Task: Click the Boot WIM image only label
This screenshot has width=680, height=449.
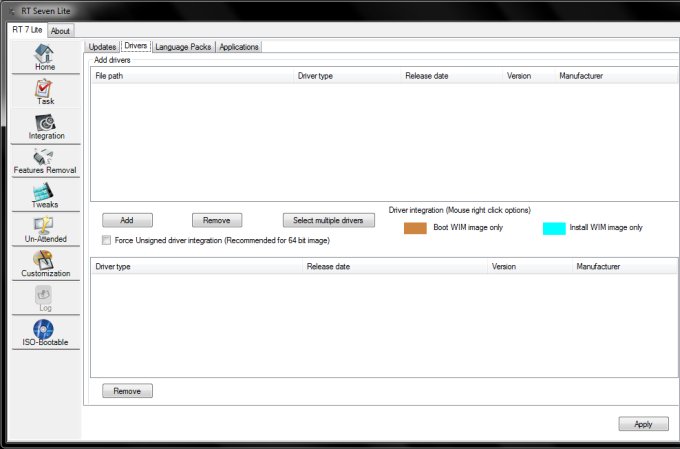Action: [x=468, y=227]
